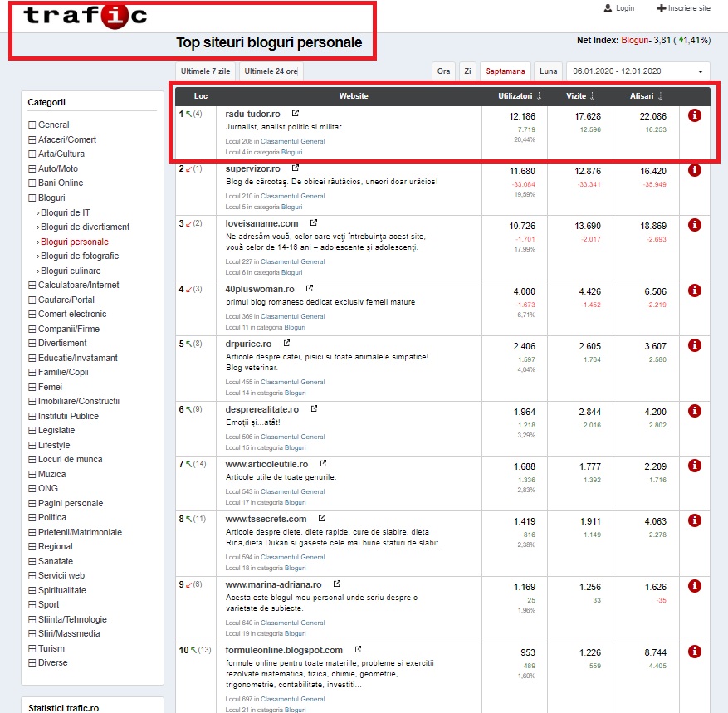728x713 pixels.
Task: Sort table by Afisari column arrow
Action: (x=661, y=96)
